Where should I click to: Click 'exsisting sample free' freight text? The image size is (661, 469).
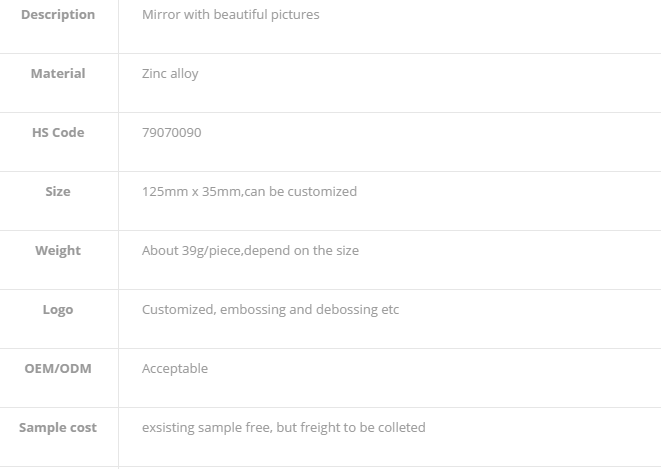tap(284, 428)
